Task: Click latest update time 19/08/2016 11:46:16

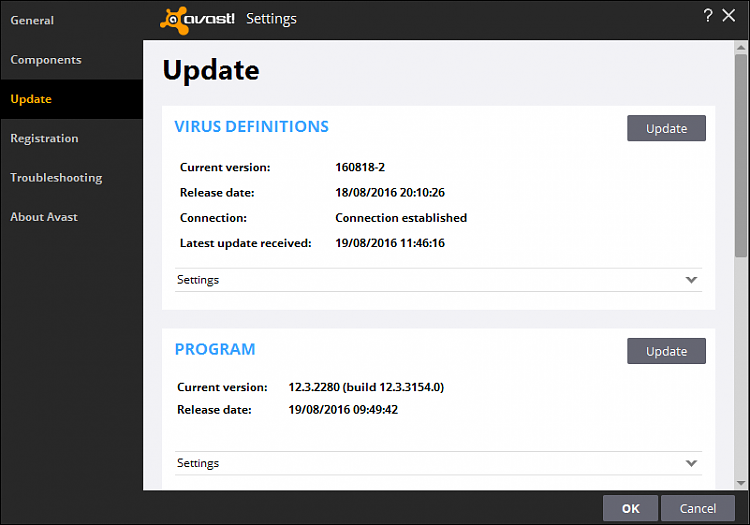Action: coord(390,243)
